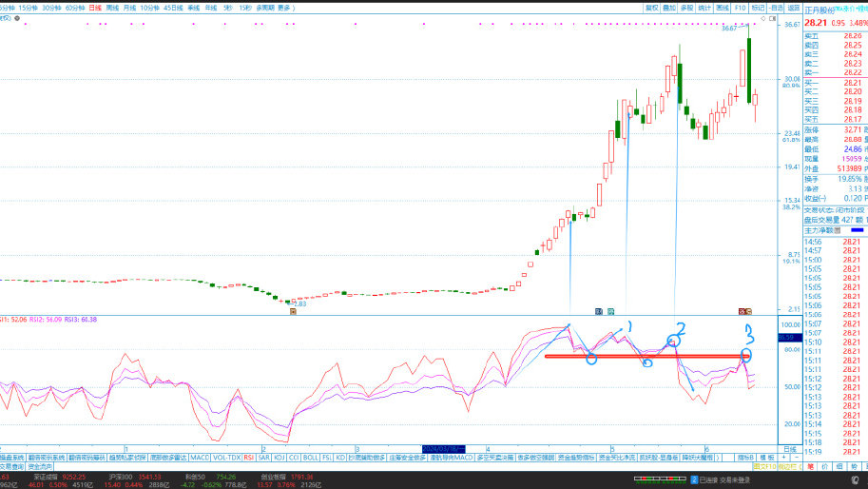The image size is (868, 489).
Task: Select the KDJ indicator tab
Action: pyautogui.click(x=279, y=458)
